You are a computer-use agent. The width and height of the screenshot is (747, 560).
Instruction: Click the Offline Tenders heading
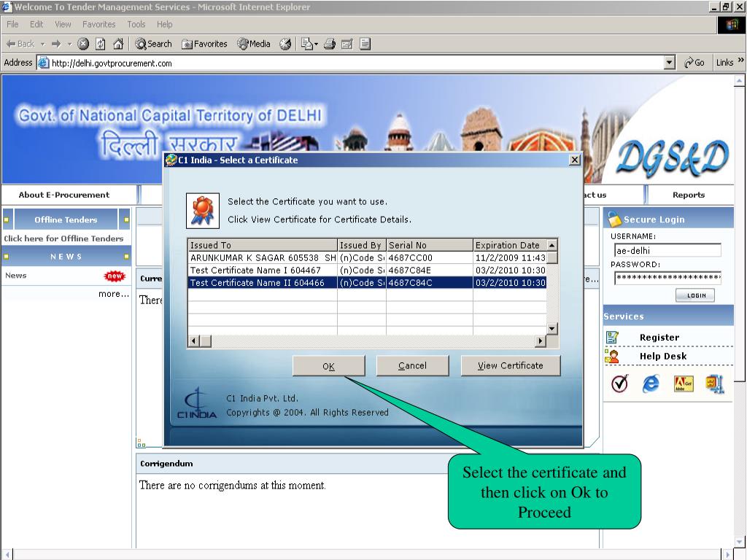[x=66, y=219]
